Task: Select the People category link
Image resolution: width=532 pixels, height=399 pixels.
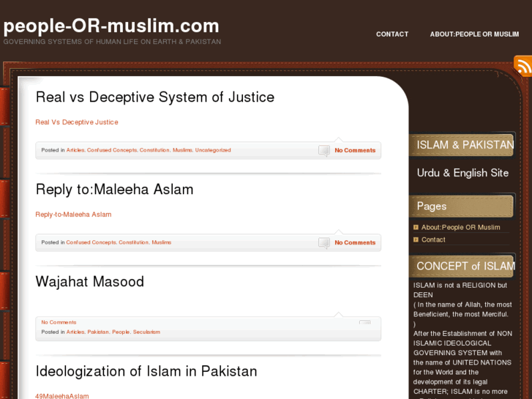Action: tap(121, 332)
